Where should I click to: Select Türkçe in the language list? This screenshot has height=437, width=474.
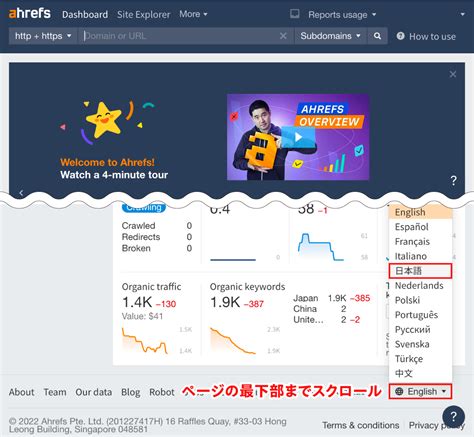pyautogui.click(x=420, y=359)
